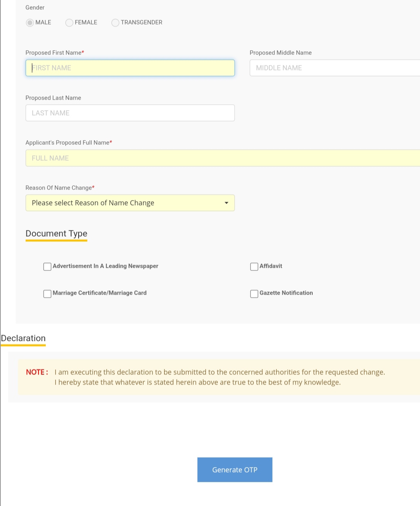420x506 pixels.
Task: Click the Reason Of Name Change label
Action: coord(59,188)
